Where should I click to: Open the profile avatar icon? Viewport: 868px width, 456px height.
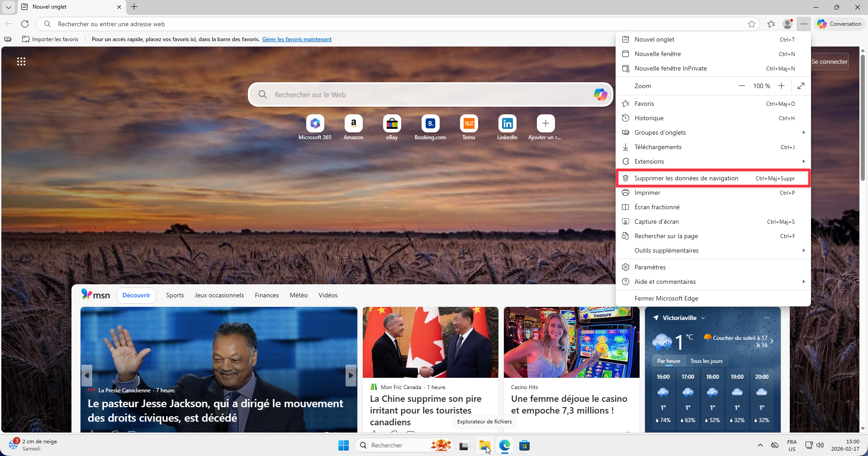[x=787, y=24]
